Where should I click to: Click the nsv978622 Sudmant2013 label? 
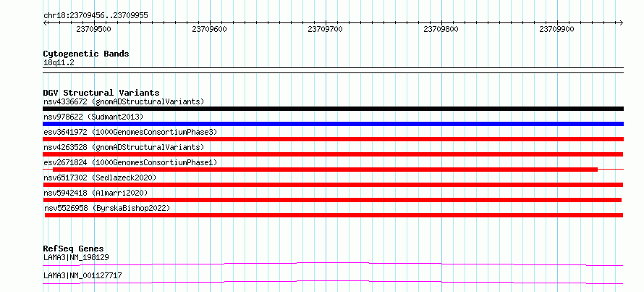pos(93,117)
